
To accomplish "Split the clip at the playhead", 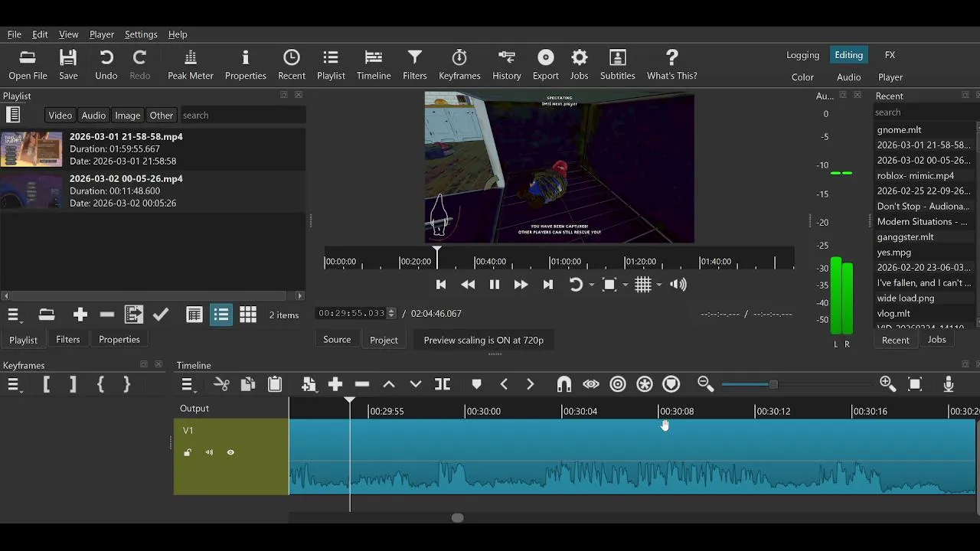I will click(443, 384).
